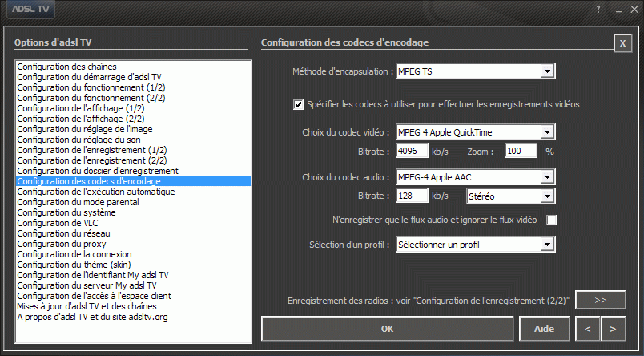Image resolution: width=644 pixels, height=356 pixels.
Task: Go to previous options page with < button
Action: pos(588,329)
